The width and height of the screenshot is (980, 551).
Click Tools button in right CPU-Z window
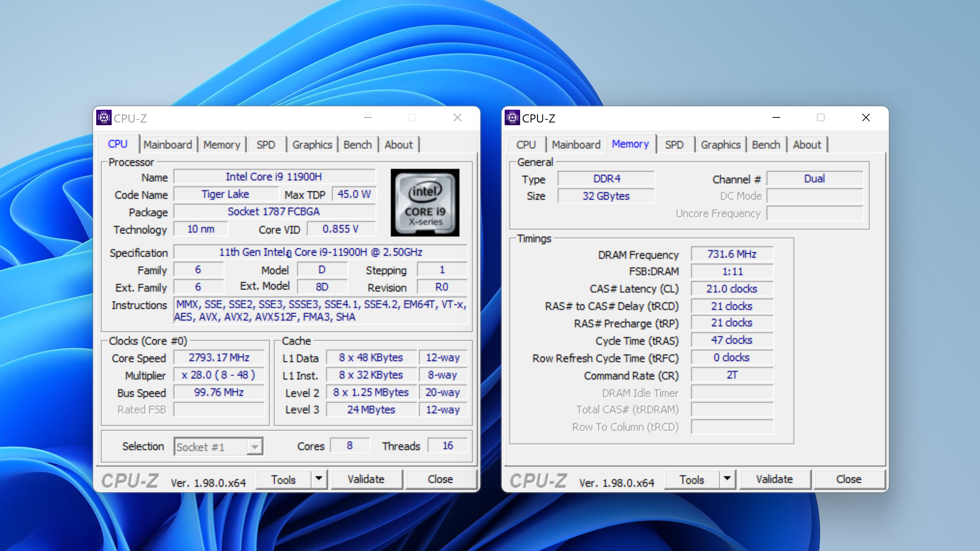point(692,479)
